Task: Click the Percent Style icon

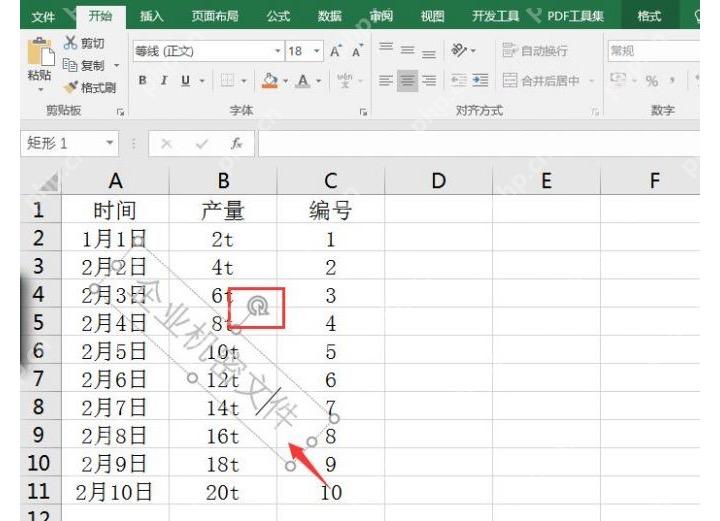Action: pos(651,81)
